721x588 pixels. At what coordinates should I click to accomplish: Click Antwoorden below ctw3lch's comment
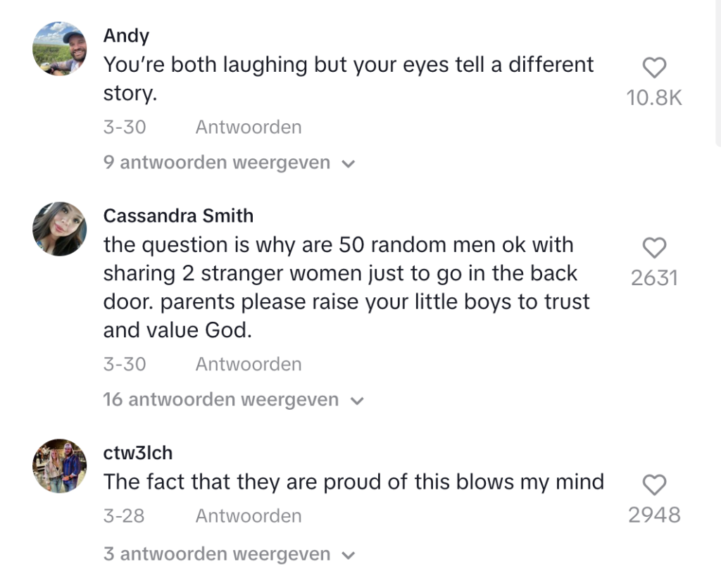click(249, 516)
